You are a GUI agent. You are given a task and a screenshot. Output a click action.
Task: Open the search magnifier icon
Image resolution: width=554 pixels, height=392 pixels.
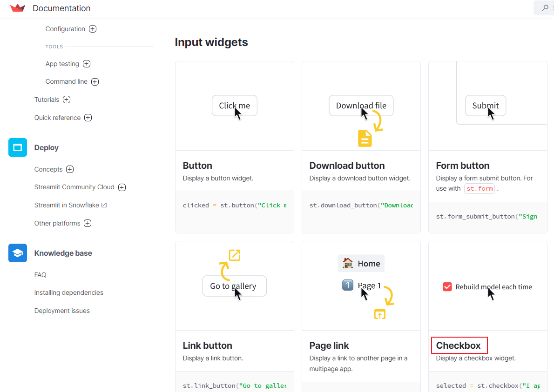(545, 8)
